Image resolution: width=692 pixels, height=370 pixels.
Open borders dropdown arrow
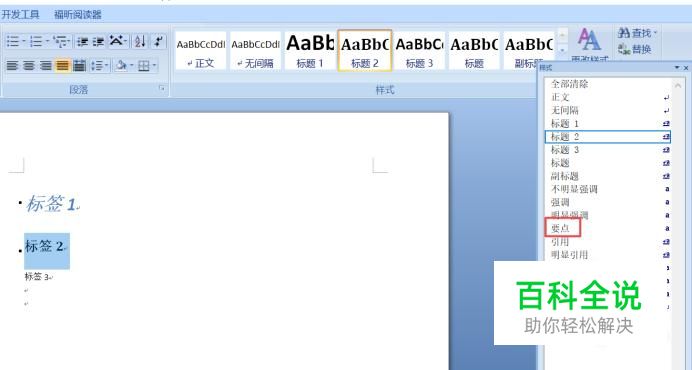click(x=154, y=66)
